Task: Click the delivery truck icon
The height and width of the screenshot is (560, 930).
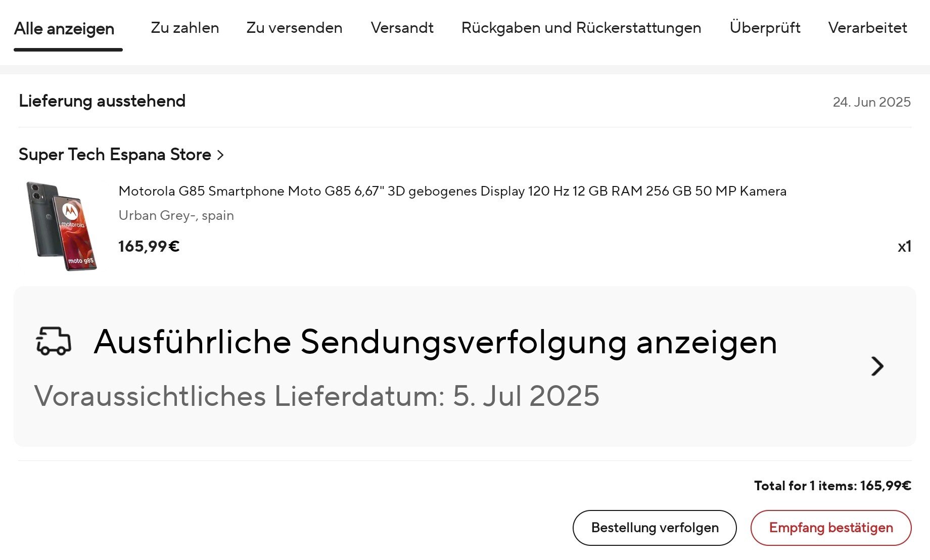Action: [53, 342]
